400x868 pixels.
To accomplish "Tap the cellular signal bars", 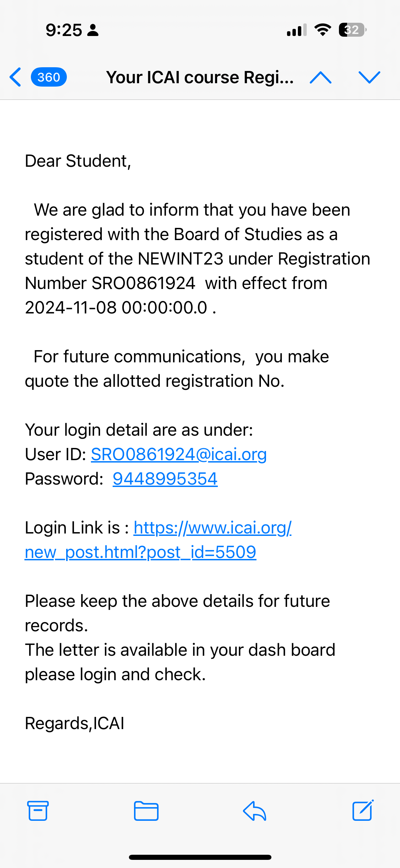I will pyautogui.click(x=297, y=30).
